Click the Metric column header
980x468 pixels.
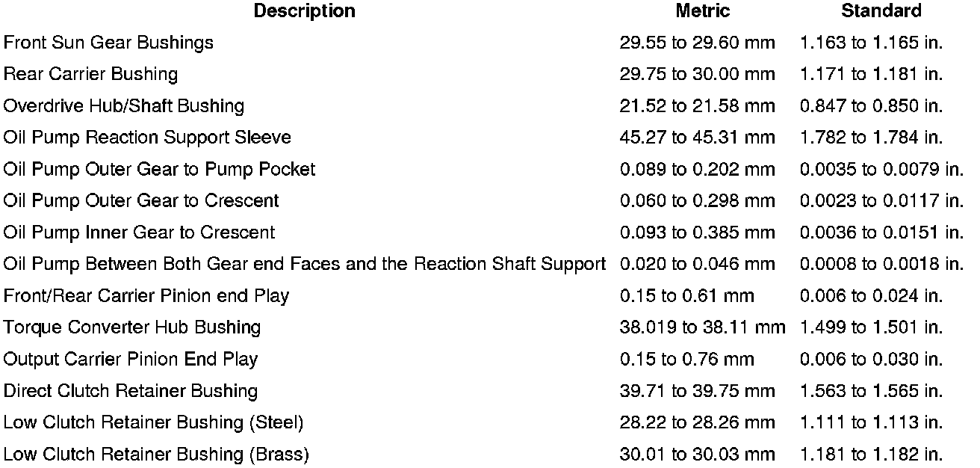click(702, 11)
